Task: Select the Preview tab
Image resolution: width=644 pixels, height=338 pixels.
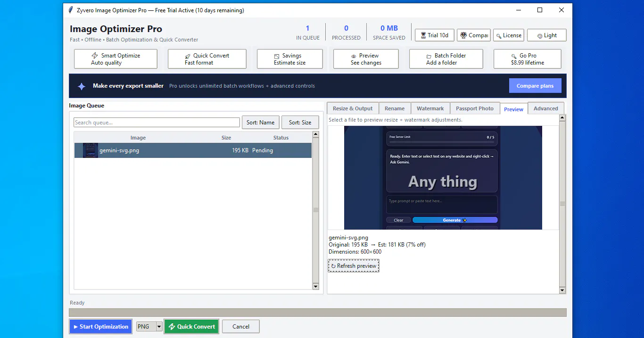Action: tap(513, 109)
